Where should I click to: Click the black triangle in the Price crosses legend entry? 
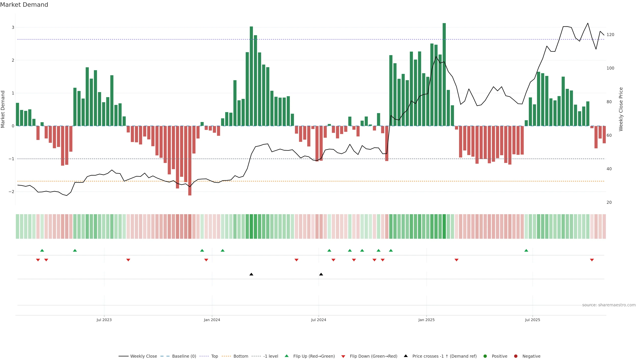406,356
